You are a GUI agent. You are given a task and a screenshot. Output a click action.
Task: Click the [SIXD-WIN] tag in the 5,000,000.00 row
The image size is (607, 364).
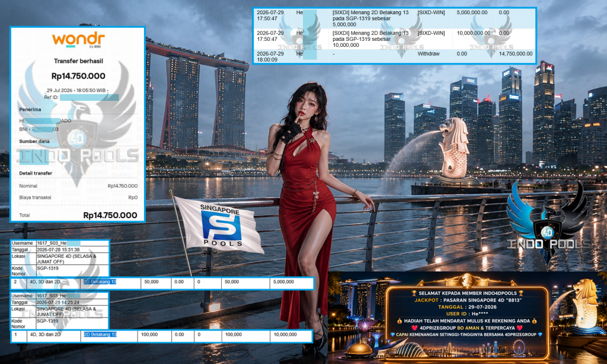coord(432,12)
